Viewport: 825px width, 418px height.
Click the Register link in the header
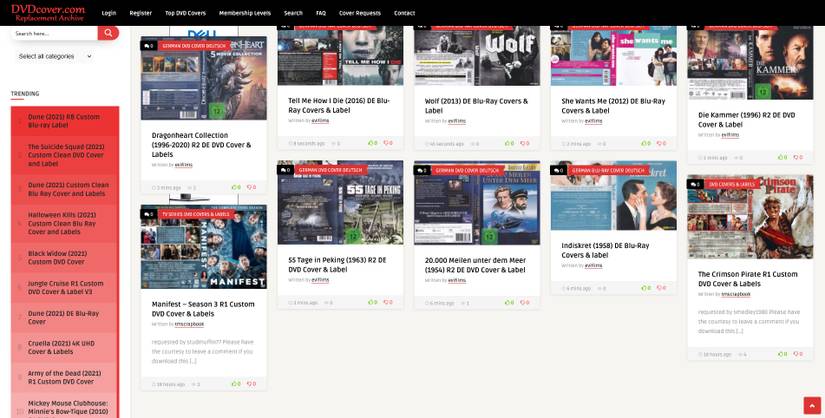140,13
